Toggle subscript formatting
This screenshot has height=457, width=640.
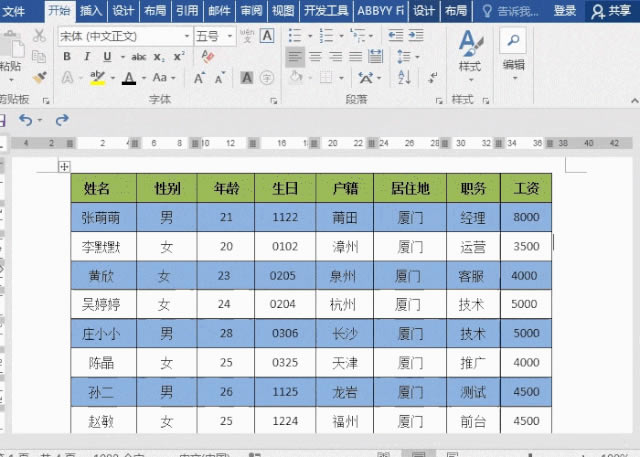[159, 57]
